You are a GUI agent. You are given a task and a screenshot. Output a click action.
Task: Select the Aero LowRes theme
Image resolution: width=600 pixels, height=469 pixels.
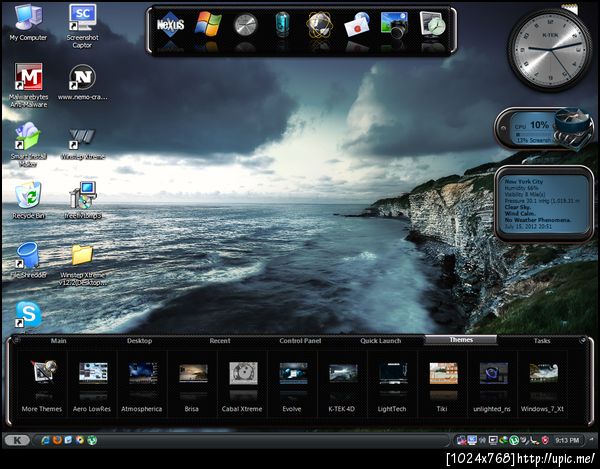click(x=92, y=386)
